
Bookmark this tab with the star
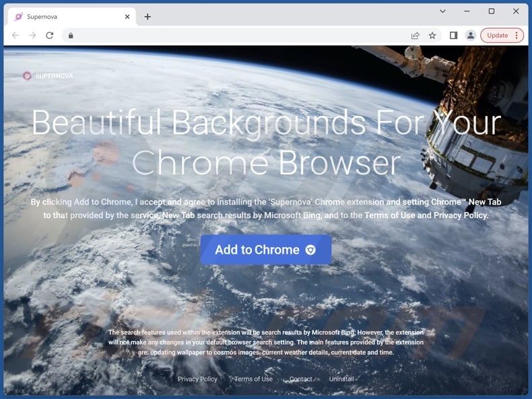pos(432,35)
